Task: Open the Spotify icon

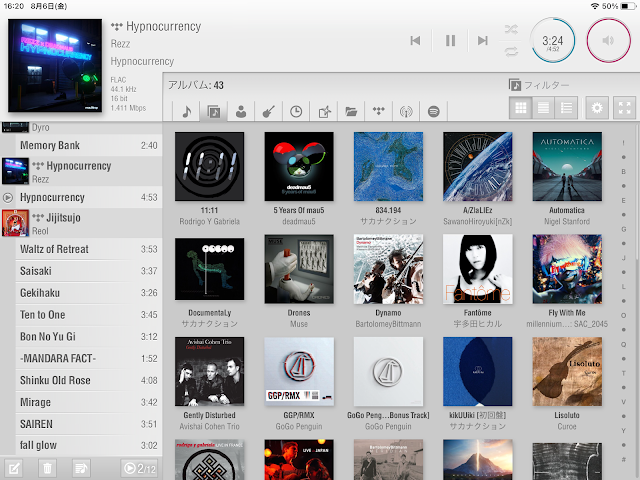Action: [433, 111]
